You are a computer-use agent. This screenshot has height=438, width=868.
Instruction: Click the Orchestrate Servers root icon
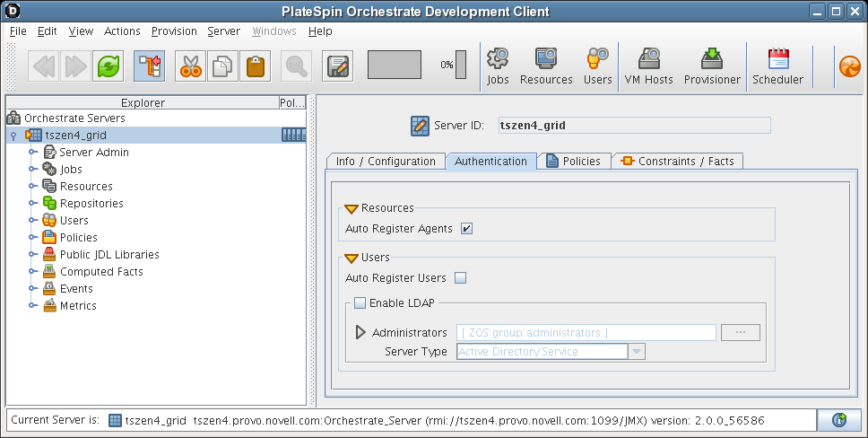(x=13, y=118)
